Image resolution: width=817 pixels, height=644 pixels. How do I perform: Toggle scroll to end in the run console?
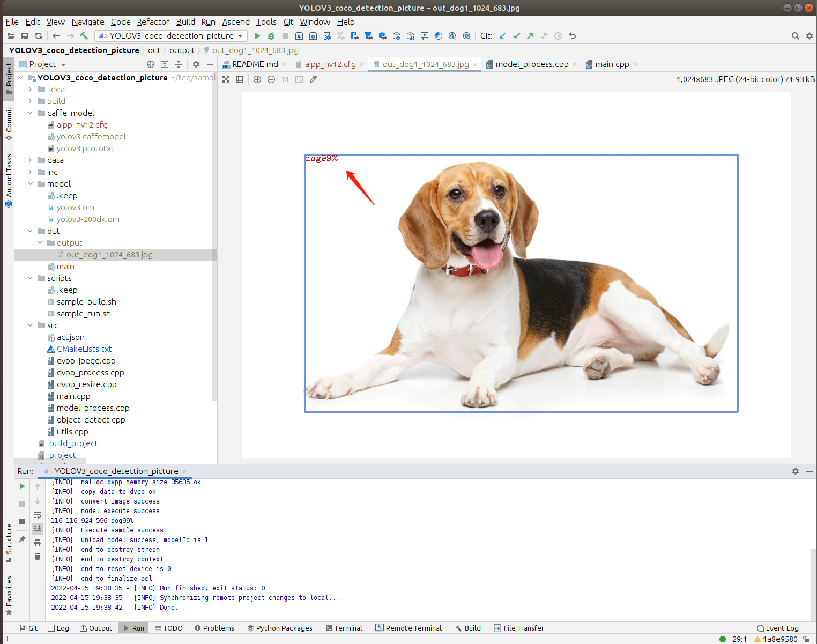[38, 529]
